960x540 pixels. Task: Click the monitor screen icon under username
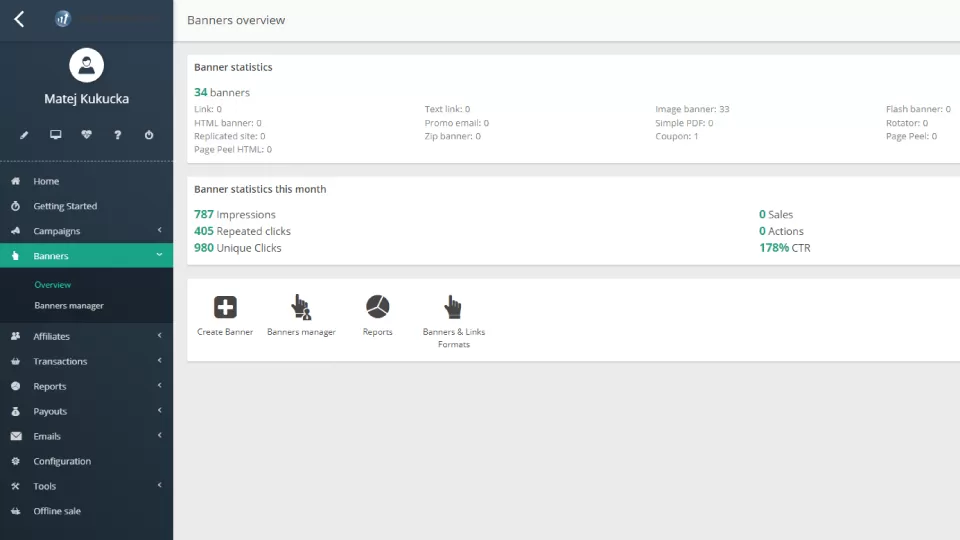[x=56, y=135]
